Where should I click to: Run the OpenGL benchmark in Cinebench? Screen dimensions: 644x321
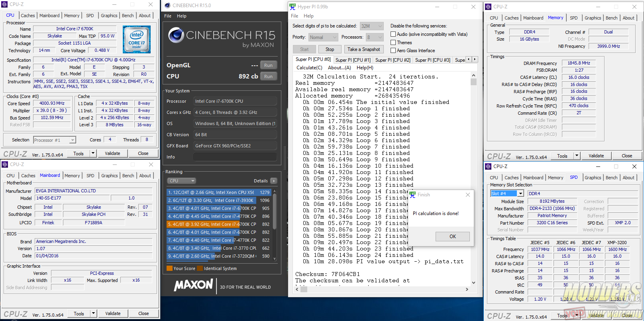tap(268, 65)
